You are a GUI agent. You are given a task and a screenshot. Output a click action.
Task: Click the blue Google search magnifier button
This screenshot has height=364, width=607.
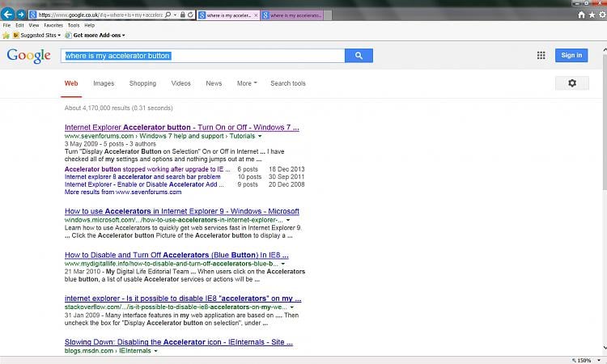pyautogui.click(x=359, y=56)
